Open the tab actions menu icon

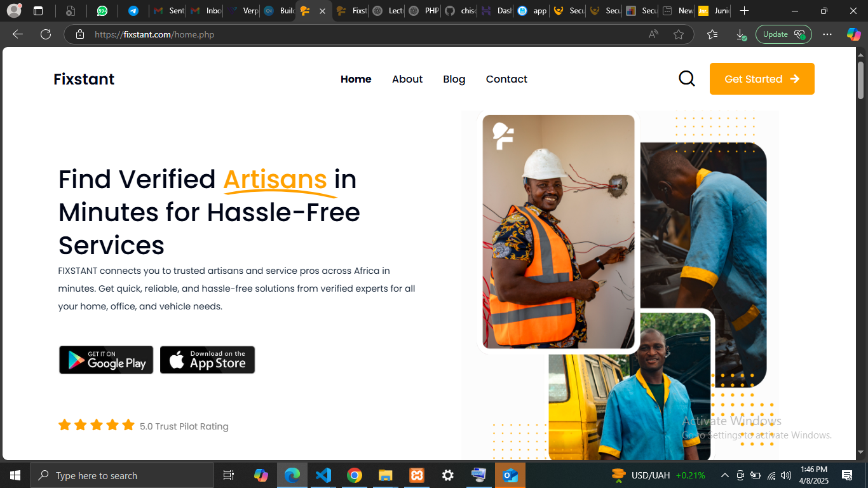click(38, 11)
